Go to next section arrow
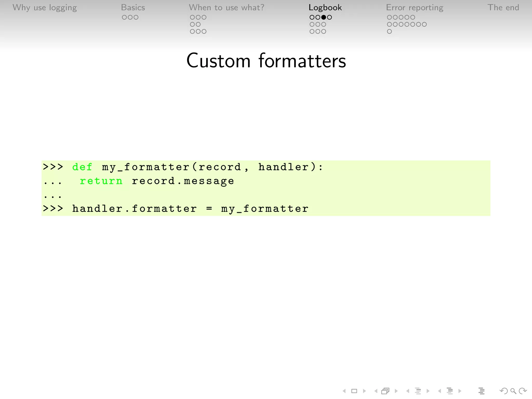 point(460,391)
